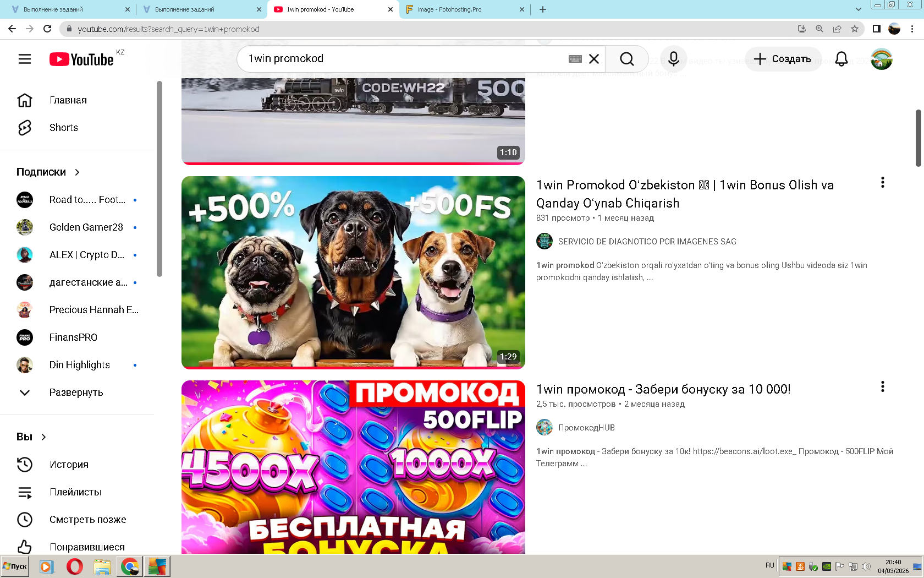Open video title 1win Promokod O'zbekiston
The image size is (924, 578).
point(685,194)
